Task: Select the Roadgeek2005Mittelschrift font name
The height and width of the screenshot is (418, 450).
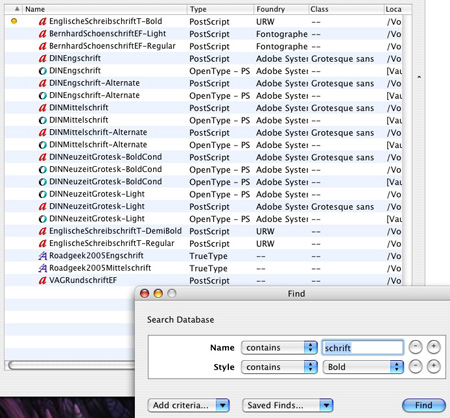Action: point(100,268)
